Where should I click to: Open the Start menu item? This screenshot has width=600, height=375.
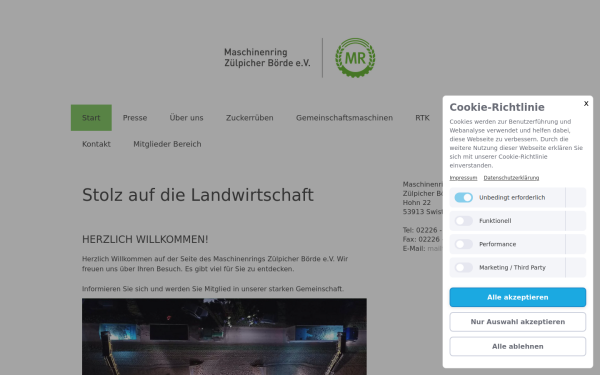point(91,118)
